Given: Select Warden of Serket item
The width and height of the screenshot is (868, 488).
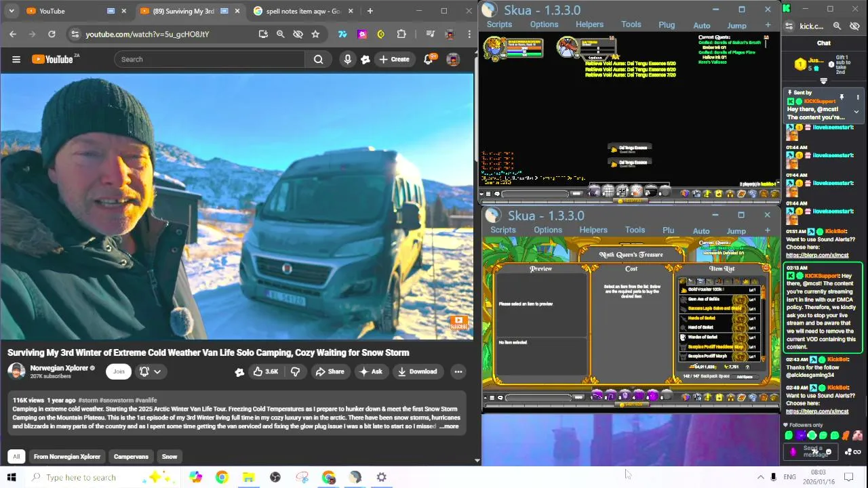Looking at the screenshot, I should coord(719,337).
